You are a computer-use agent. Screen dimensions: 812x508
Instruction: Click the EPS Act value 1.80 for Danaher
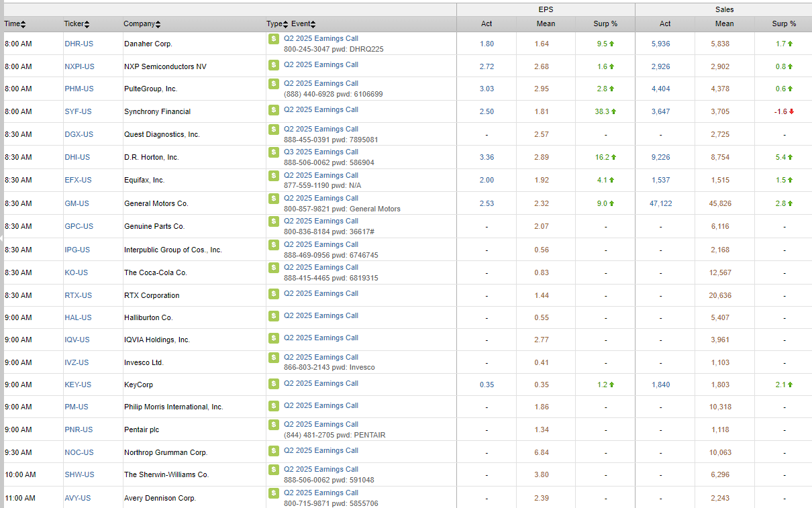pyautogui.click(x=487, y=44)
